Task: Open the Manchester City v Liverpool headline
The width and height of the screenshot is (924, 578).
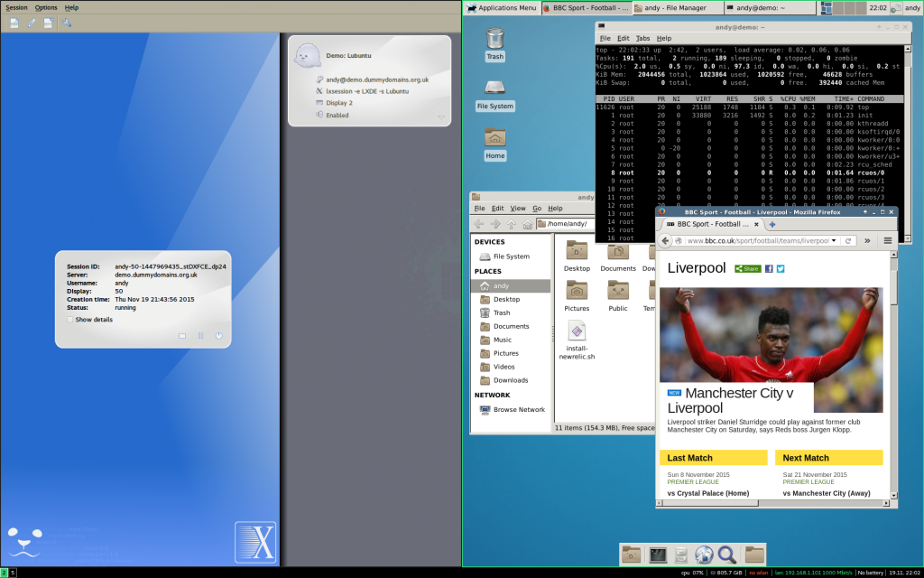Action: pyautogui.click(x=731, y=400)
